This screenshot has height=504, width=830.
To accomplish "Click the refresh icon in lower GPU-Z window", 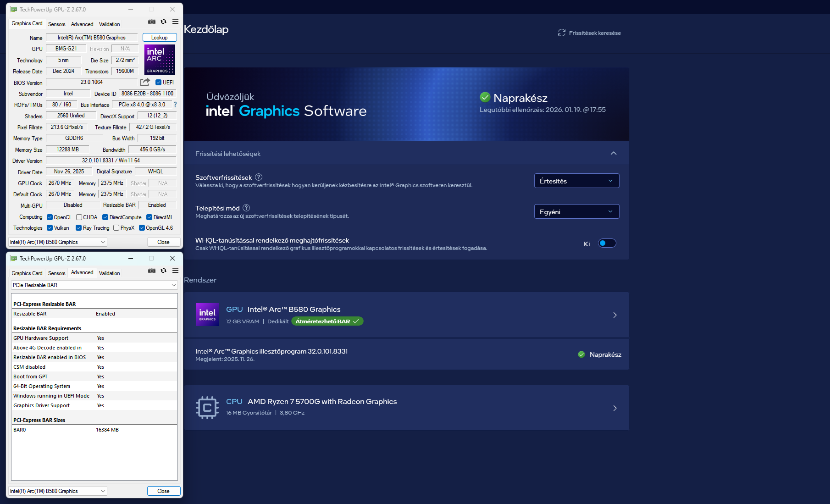I will [x=163, y=271].
